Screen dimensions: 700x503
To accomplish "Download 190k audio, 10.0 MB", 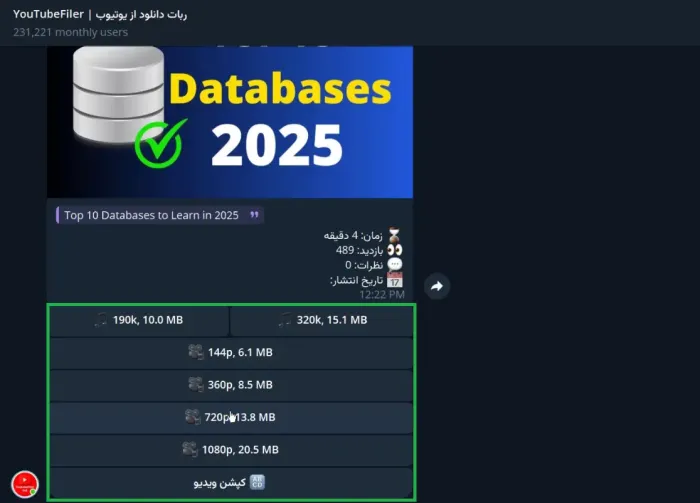I will point(139,320).
